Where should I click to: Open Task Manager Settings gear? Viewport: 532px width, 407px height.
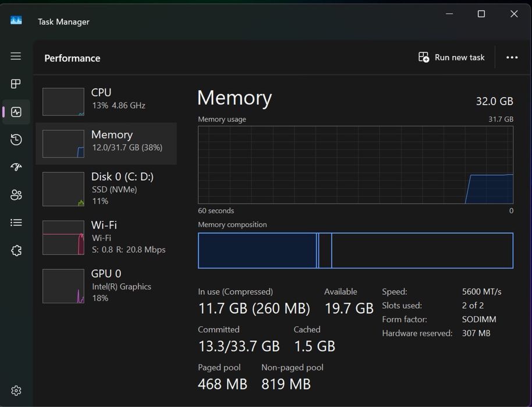[16, 390]
